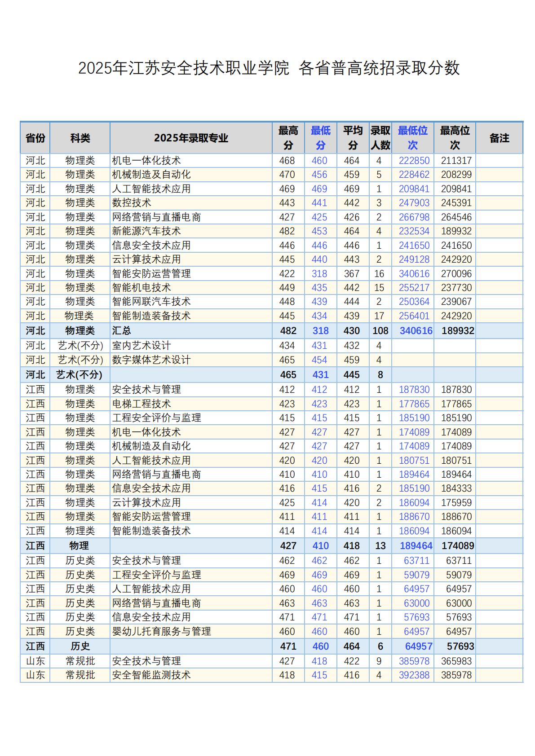
Task: Click the blue '最低分' column header
Action: (x=320, y=138)
